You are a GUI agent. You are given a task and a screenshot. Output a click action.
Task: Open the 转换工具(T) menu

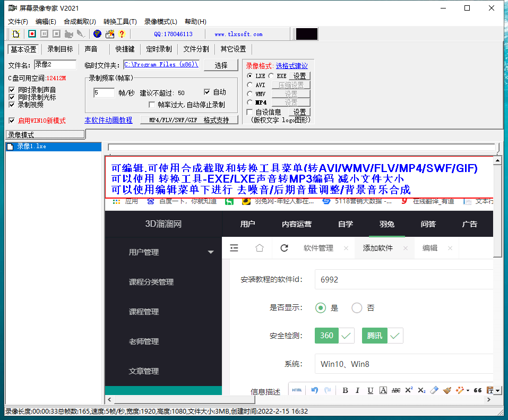pos(120,22)
